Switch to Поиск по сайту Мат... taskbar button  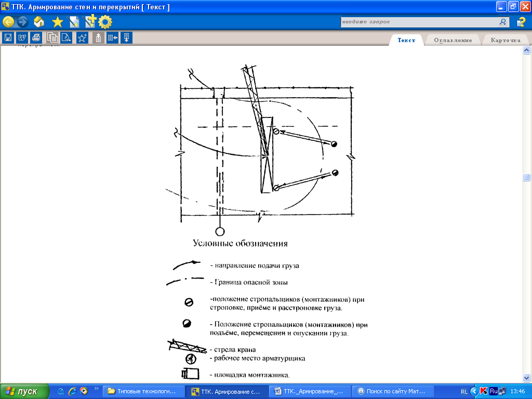click(x=393, y=391)
